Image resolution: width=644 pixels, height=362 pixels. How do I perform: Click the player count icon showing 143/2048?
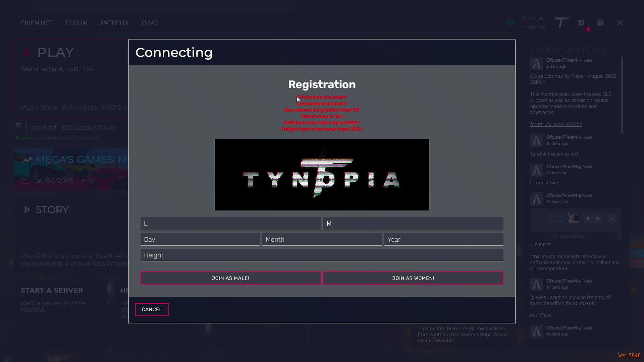tap(40, 180)
